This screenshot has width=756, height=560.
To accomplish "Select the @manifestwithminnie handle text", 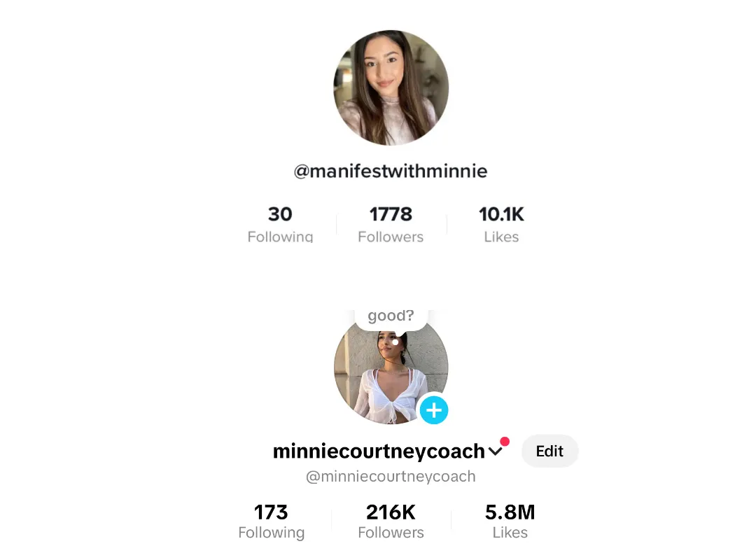I will pyautogui.click(x=391, y=171).
